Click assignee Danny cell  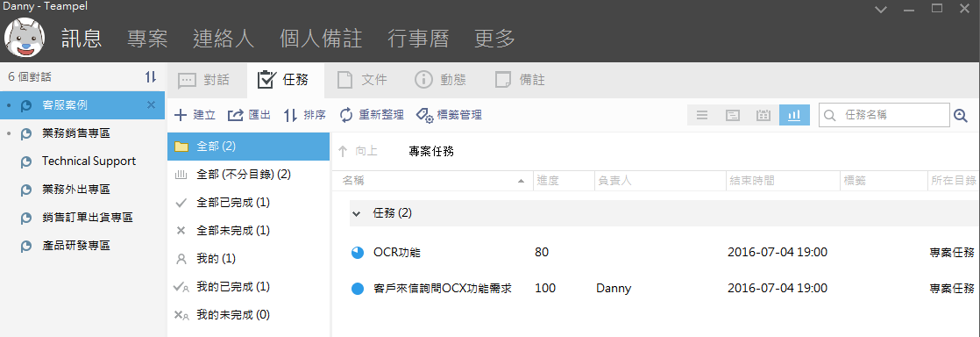[x=614, y=289]
